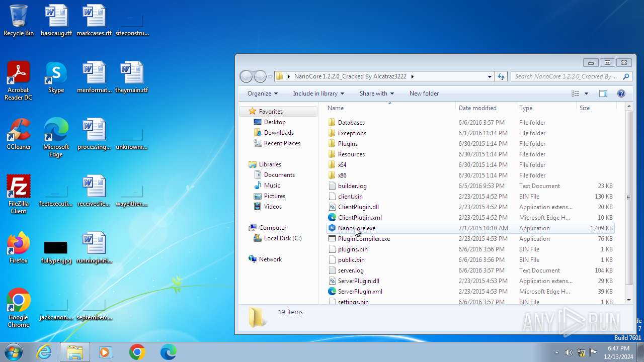Select Network in navigation pane
Screen dimensions: 644x362
point(270,259)
